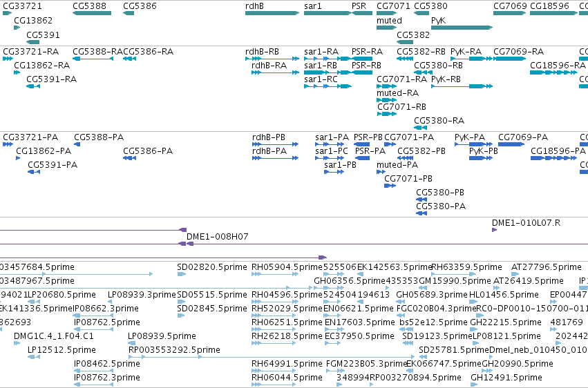
Task: Open the sar1-RA transcript label
Action: pyautogui.click(x=321, y=51)
